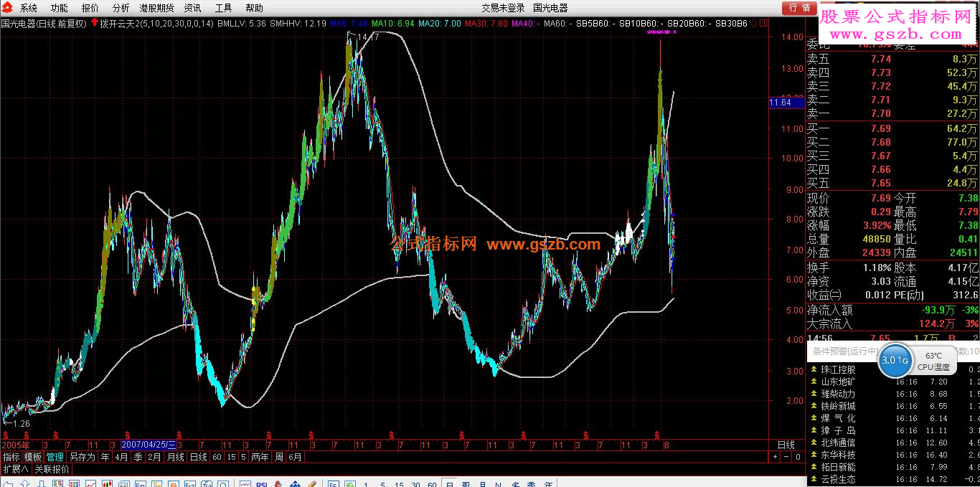
Task: Switch to the 60 minute period
Action: tap(217, 457)
